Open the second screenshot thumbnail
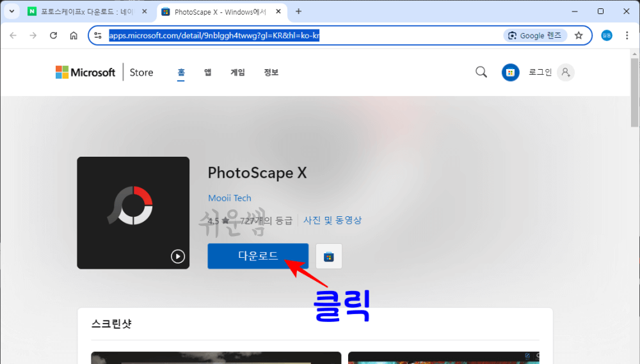The height and width of the screenshot is (364, 640). tap(444, 358)
